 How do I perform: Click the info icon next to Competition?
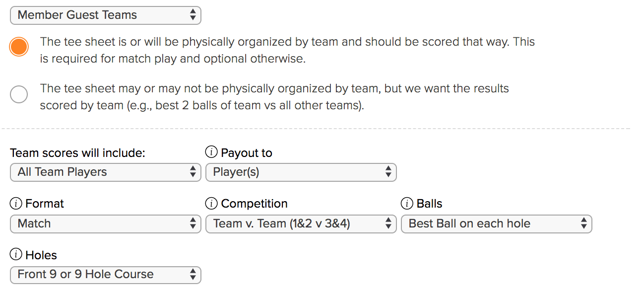pos(211,204)
